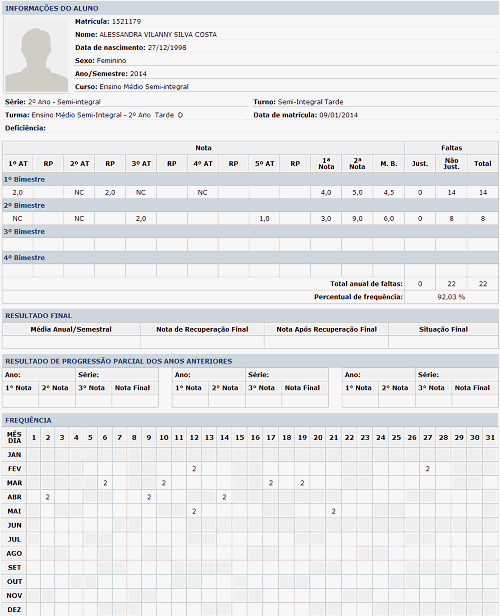Click the FEV day 27 absence cell
The image size is (500, 616).
pos(427,469)
